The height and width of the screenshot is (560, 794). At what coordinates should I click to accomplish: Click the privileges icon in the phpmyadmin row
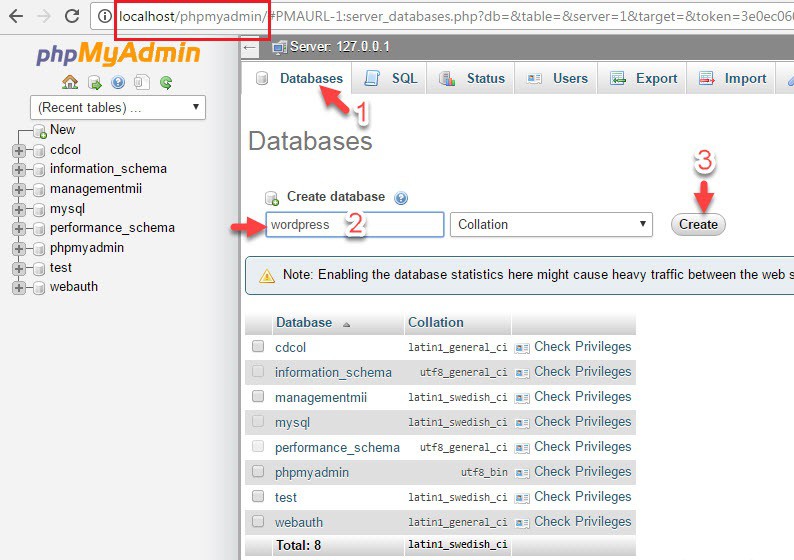[522, 473]
